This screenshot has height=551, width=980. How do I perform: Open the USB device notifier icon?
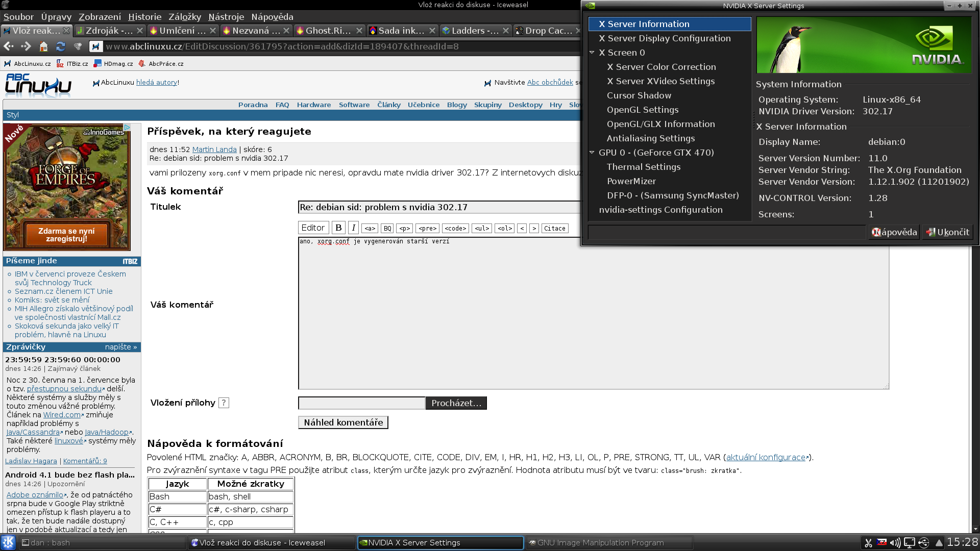[x=924, y=543]
